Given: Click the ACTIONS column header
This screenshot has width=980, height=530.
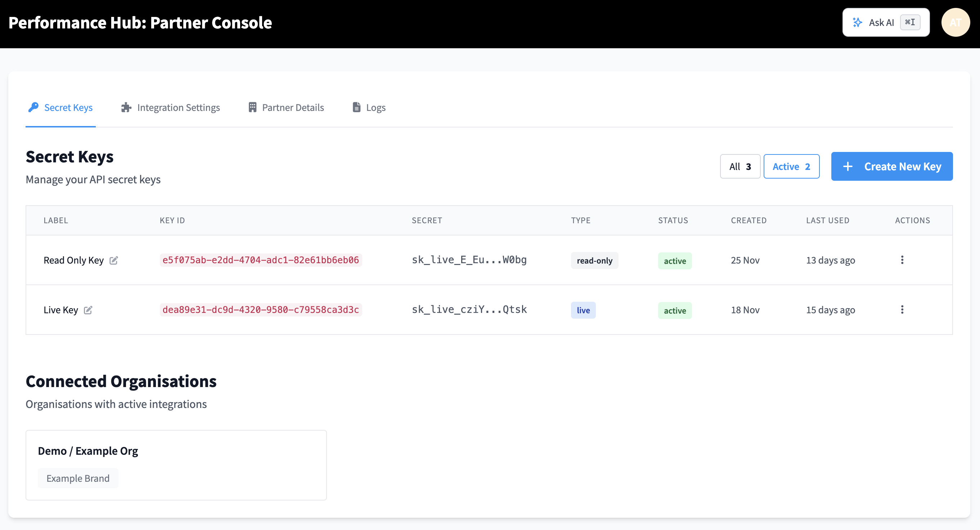Looking at the screenshot, I should [x=912, y=220].
